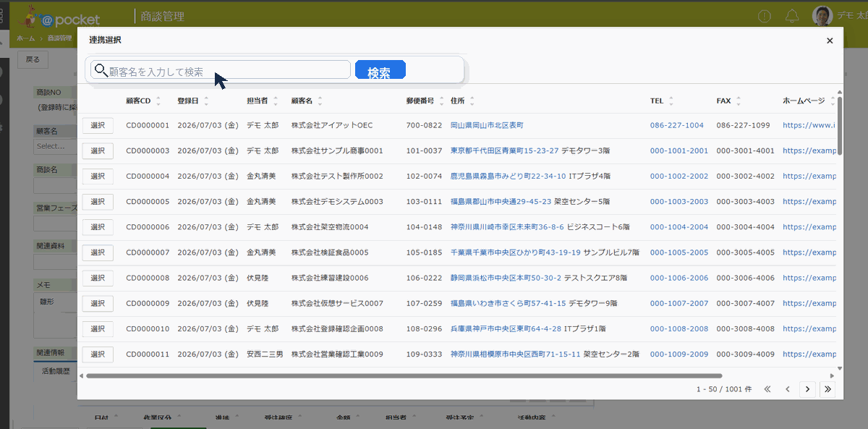Select 株式会社アイアットOEC row button
Image resolution: width=868 pixels, height=429 pixels.
[x=98, y=125]
